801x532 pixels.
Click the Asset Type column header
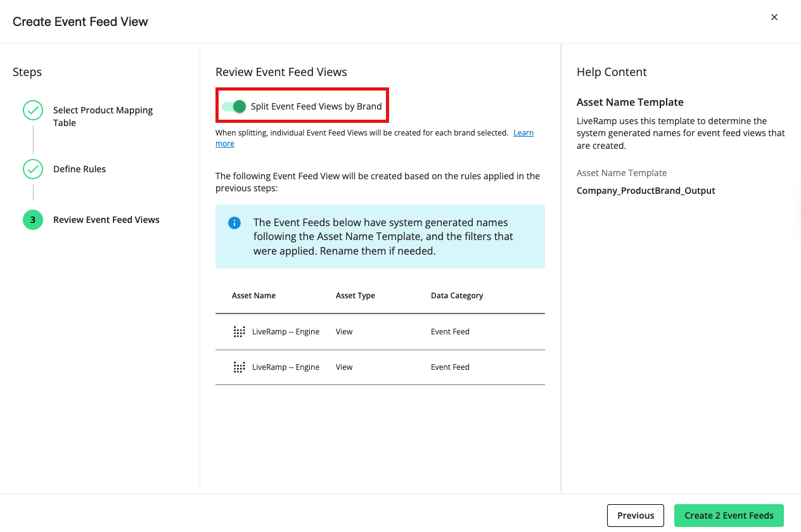355,296
